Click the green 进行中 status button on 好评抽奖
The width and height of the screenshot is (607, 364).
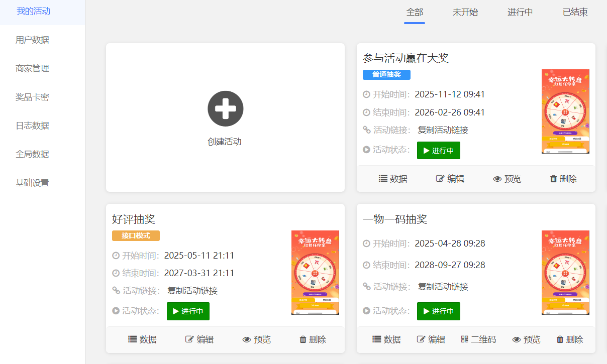pos(188,311)
